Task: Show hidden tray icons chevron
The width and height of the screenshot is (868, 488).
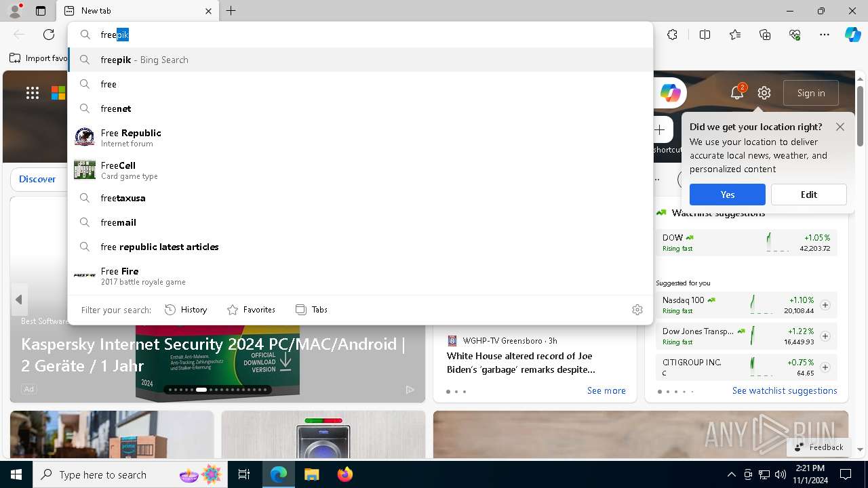Action: [x=731, y=474]
